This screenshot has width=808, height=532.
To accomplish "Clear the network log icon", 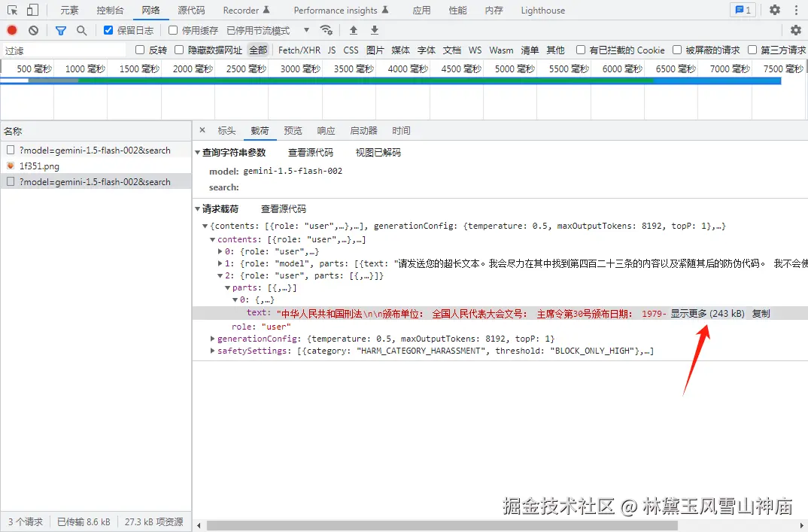I will tap(34, 30).
